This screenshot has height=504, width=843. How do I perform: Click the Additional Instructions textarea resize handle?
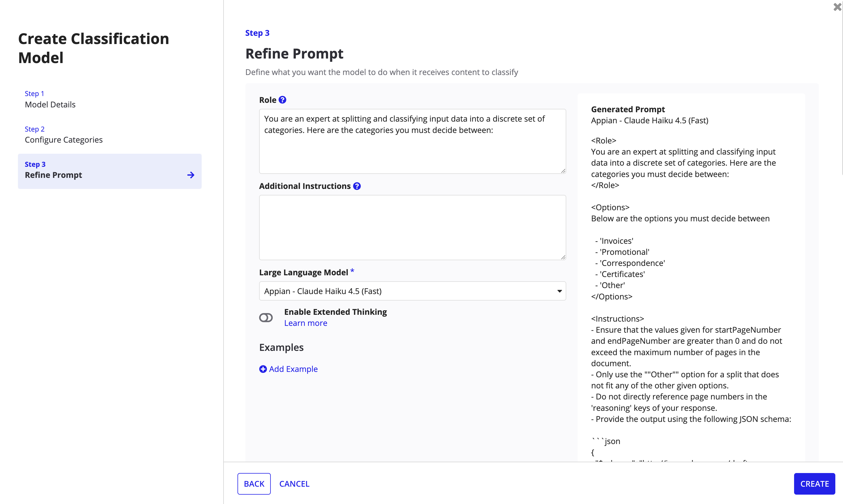click(x=563, y=257)
